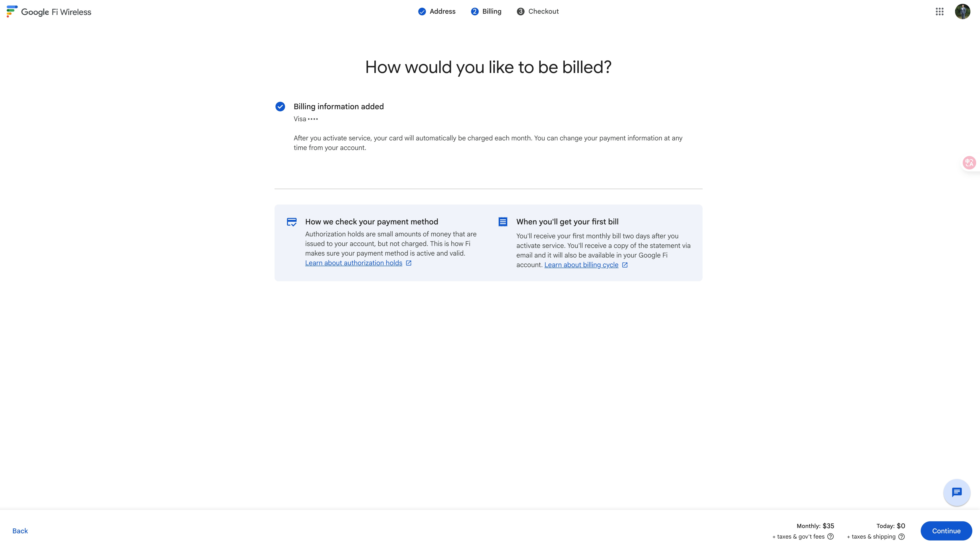Jump to the Checkout step
The width and height of the screenshot is (980, 552).
[x=538, y=12]
